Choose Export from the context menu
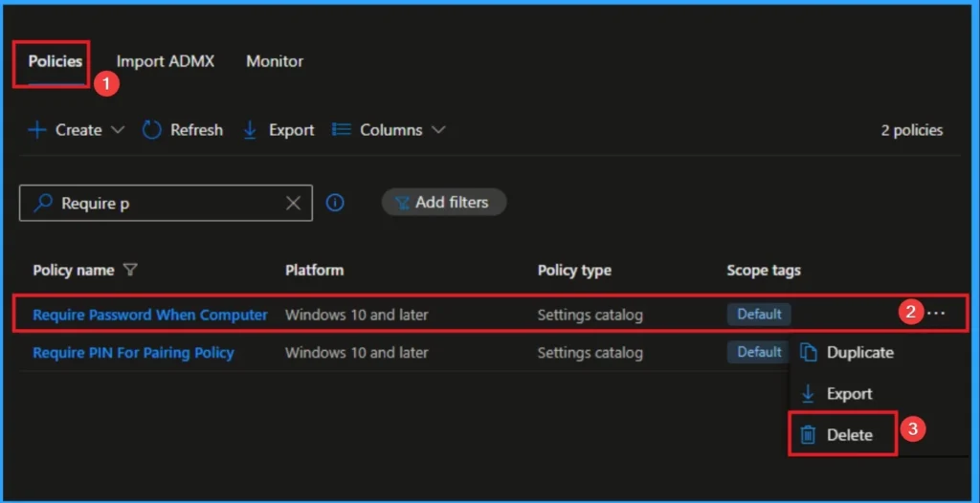This screenshot has width=980, height=503. [850, 394]
